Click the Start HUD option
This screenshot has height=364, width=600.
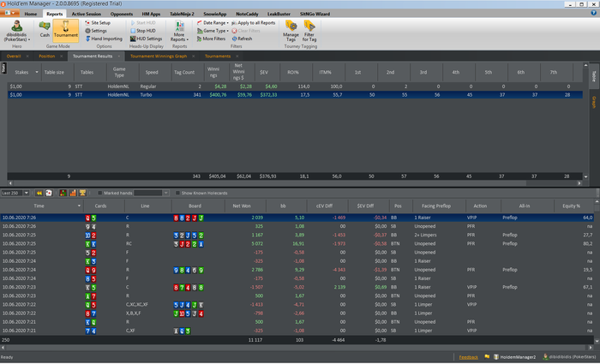coord(143,22)
